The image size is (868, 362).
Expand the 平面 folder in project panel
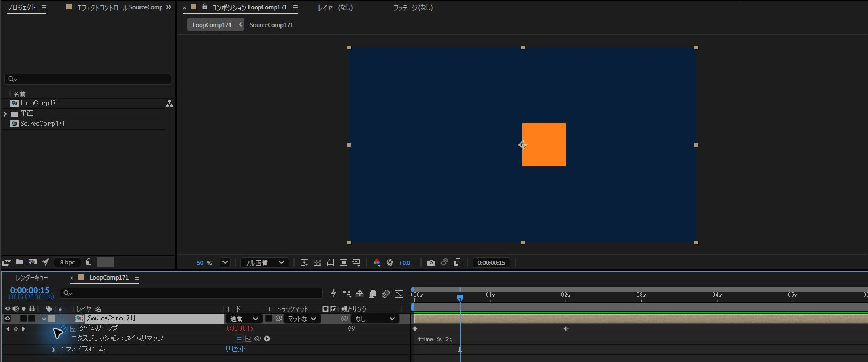coord(5,114)
